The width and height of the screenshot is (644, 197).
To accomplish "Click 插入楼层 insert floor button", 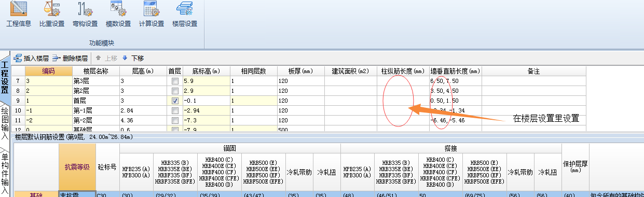I will [x=32, y=59].
